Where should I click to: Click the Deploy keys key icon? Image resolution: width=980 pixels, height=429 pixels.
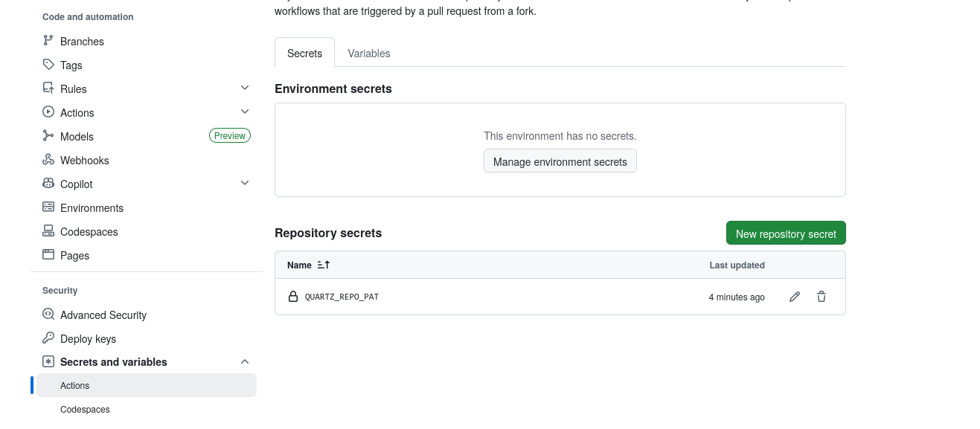[x=48, y=338]
